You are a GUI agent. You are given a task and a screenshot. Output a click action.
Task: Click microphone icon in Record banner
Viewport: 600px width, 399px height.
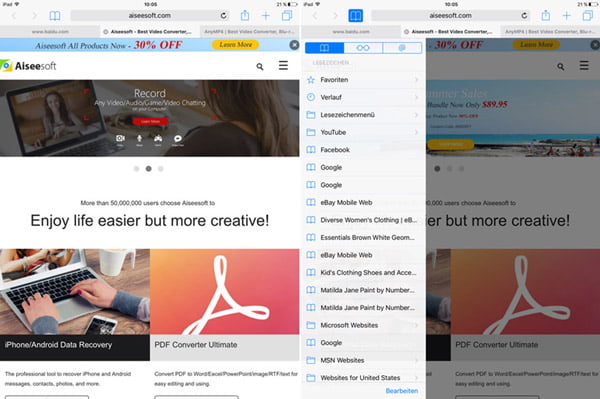(x=139, y=139)
